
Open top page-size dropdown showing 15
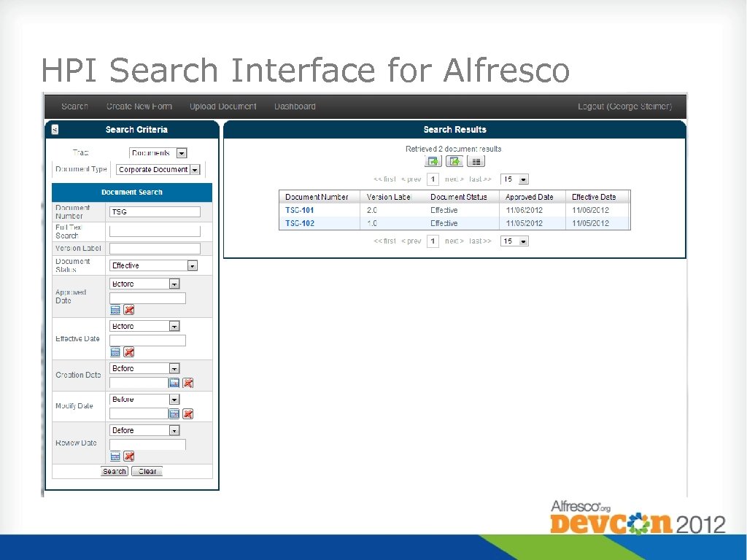click(x=514, y=179)
